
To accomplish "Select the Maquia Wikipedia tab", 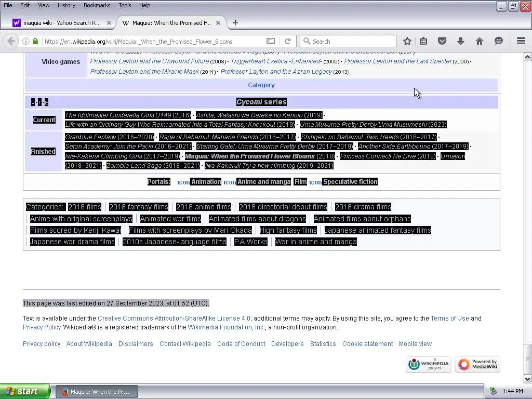I will tap(171, 23).
